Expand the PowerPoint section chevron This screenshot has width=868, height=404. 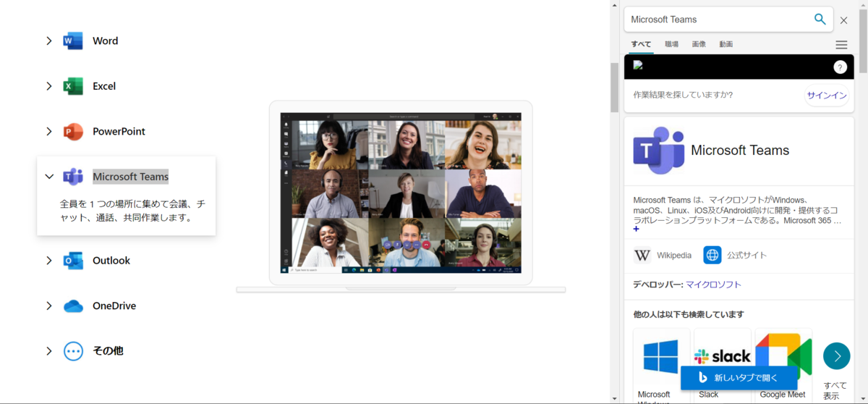point(49,132)
